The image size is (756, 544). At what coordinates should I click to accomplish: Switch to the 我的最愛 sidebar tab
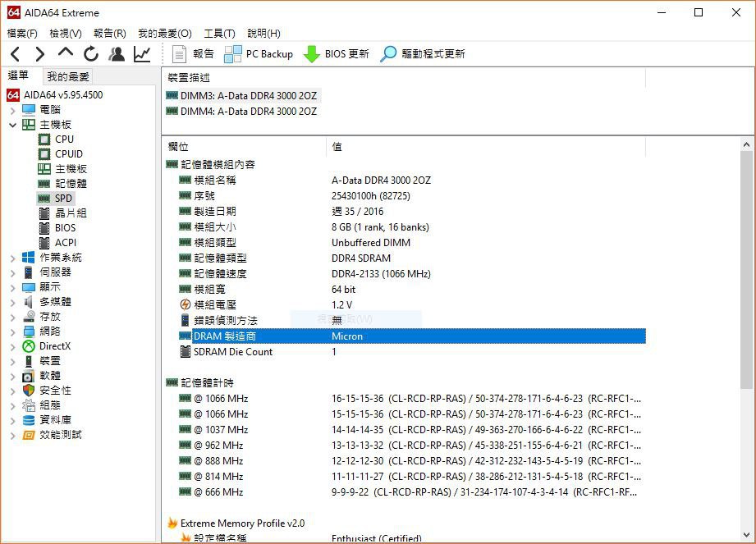68,76
